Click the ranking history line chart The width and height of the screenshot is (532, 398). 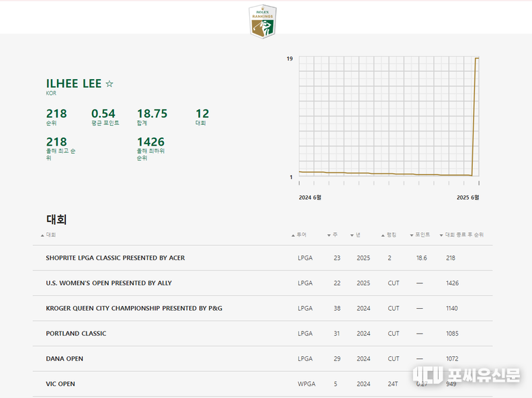pos(389,117)
